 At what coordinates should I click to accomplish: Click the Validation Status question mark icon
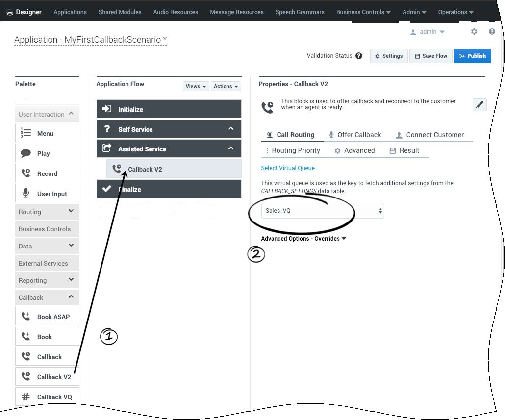pos(359,56)
